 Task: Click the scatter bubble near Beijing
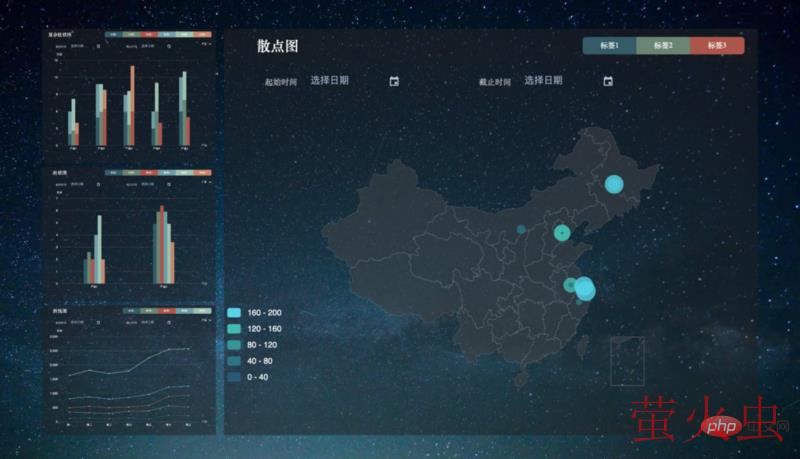pyautogui.click(x=562, y=233)
